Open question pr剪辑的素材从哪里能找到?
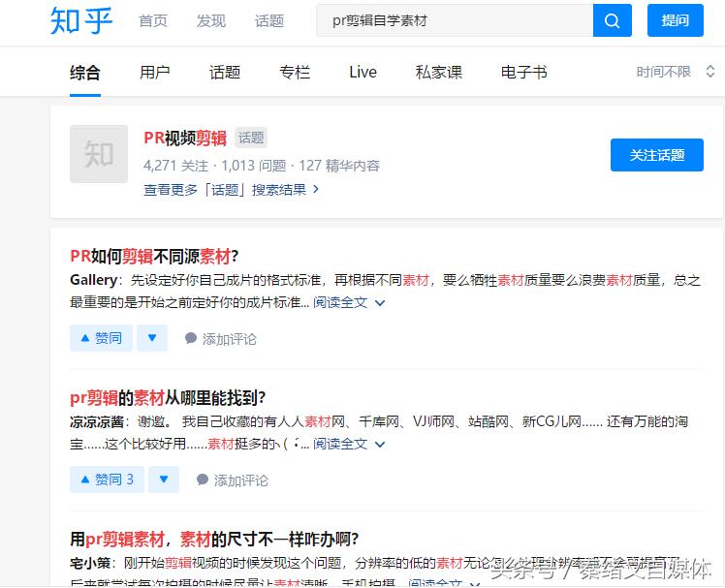The image size is (725, 588). click(168, 397)
